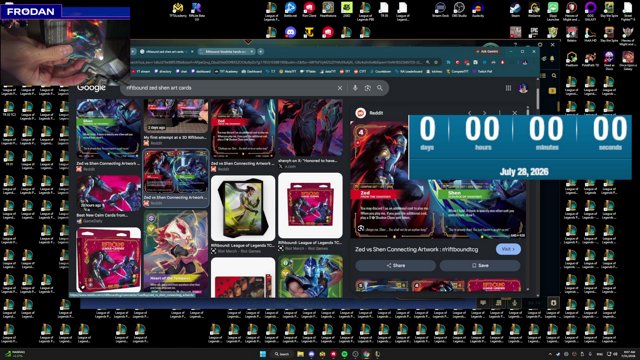Image resolution: width=640 pixels, height=360 pixels.
Task: Open 'Zed vs Shen Connecting Artwork : r/riftboundtcg' title
Action: pos(416,249)
